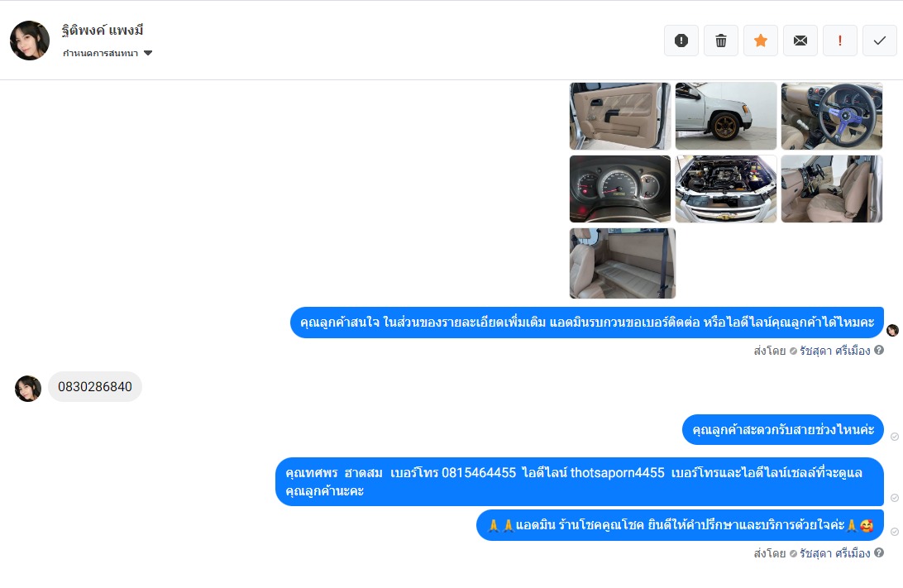
Task: Open the white pickup exterior photo
Action: [x=726, y=116]
